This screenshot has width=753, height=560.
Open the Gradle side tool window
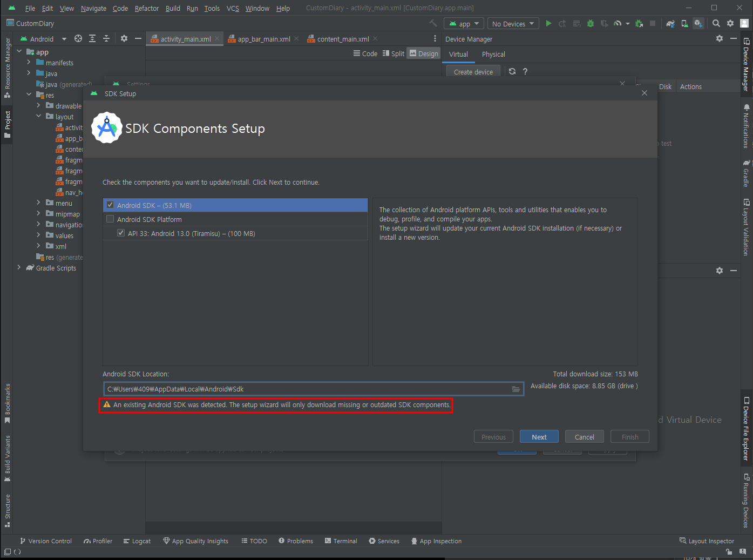pos(747,173)
